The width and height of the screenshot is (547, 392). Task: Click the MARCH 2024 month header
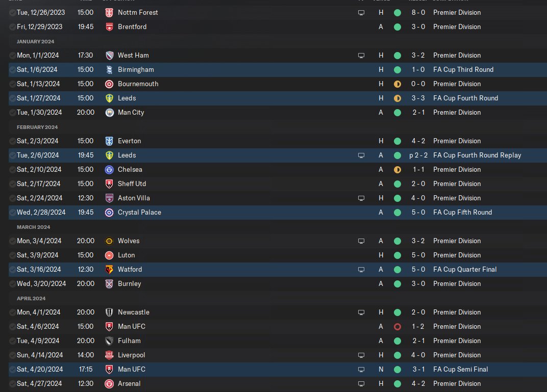[x=33, y=227]
